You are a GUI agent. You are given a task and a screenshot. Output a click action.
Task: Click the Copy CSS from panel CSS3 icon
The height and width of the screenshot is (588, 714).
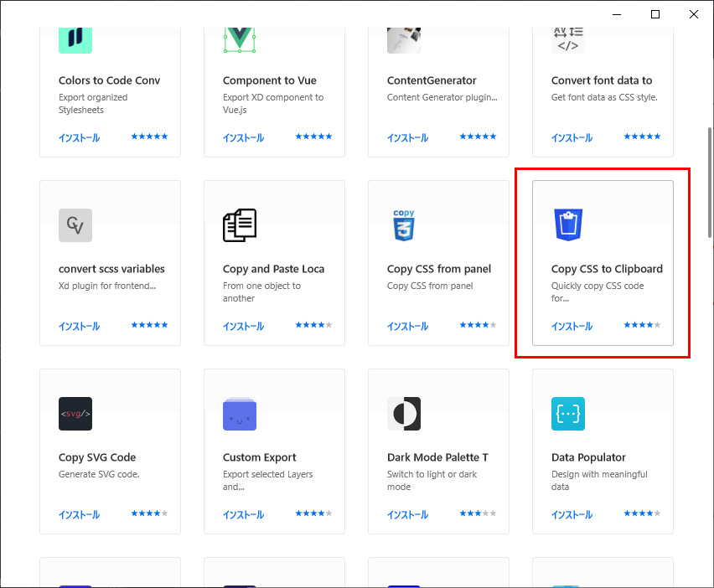tap(403, 225)
